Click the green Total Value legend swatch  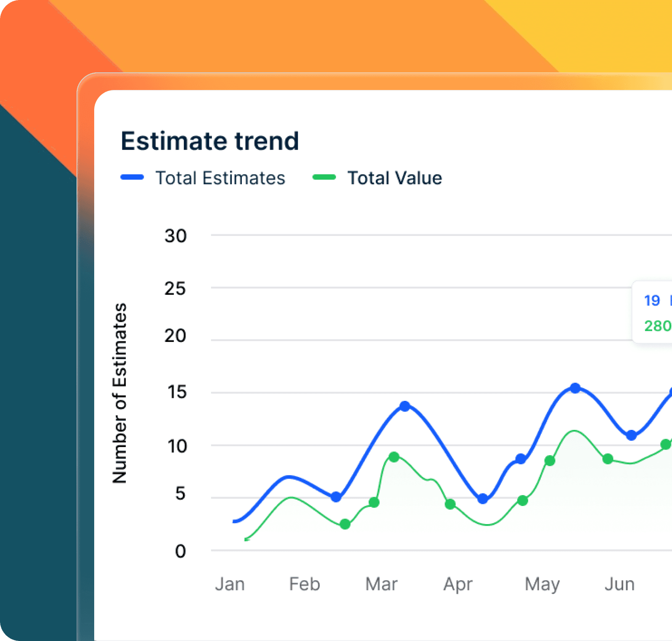point(324,177)
